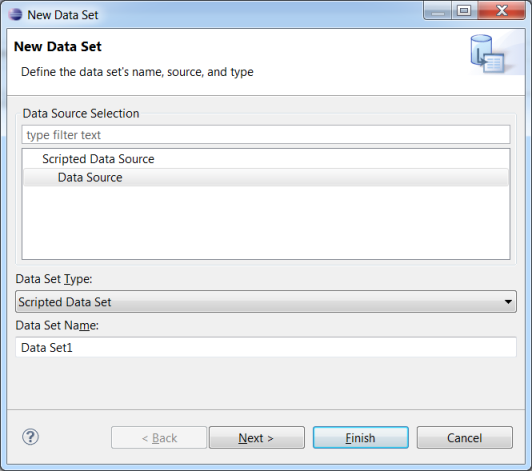Open the Scripted Data Set combo box
532x471 pixels.
(266, 302)
